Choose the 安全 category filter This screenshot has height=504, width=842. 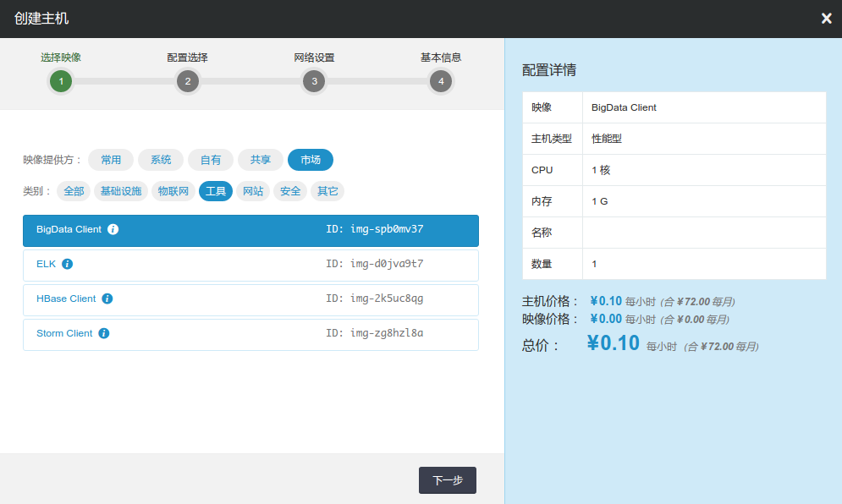pos(290,191)
